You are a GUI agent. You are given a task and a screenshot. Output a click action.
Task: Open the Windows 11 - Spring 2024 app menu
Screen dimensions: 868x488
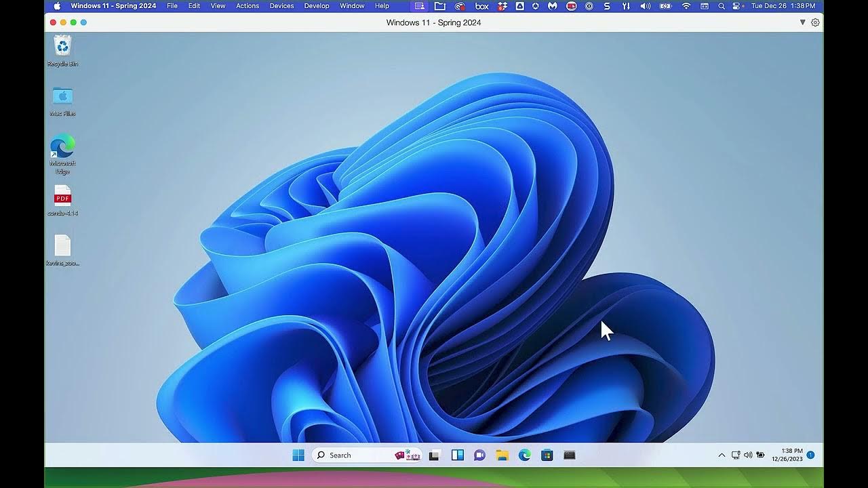[113, 5]
